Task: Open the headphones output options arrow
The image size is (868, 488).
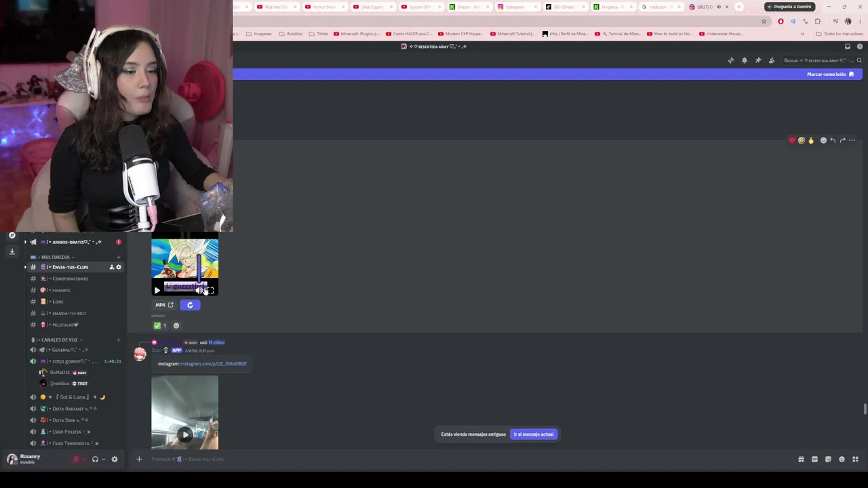Action: (103, 460)
